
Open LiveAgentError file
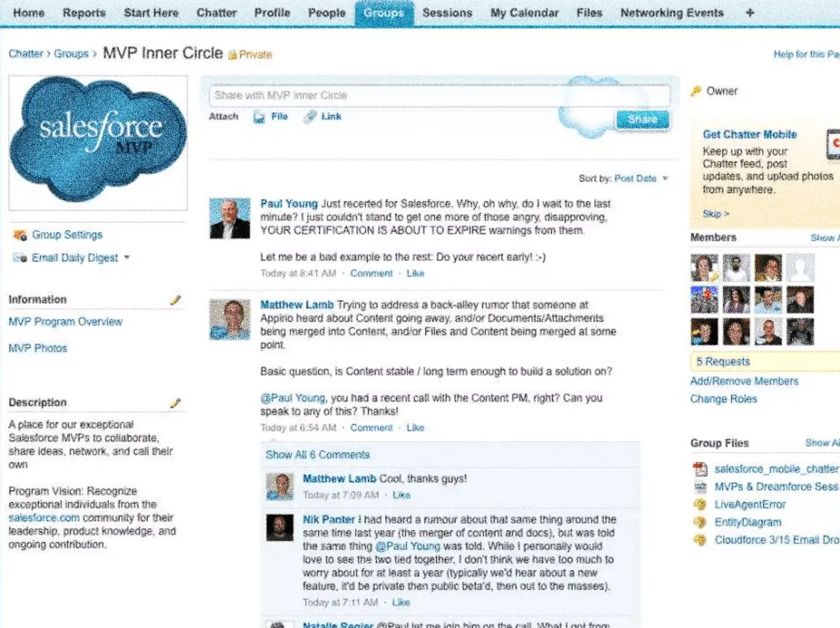(x=750, y=504)
